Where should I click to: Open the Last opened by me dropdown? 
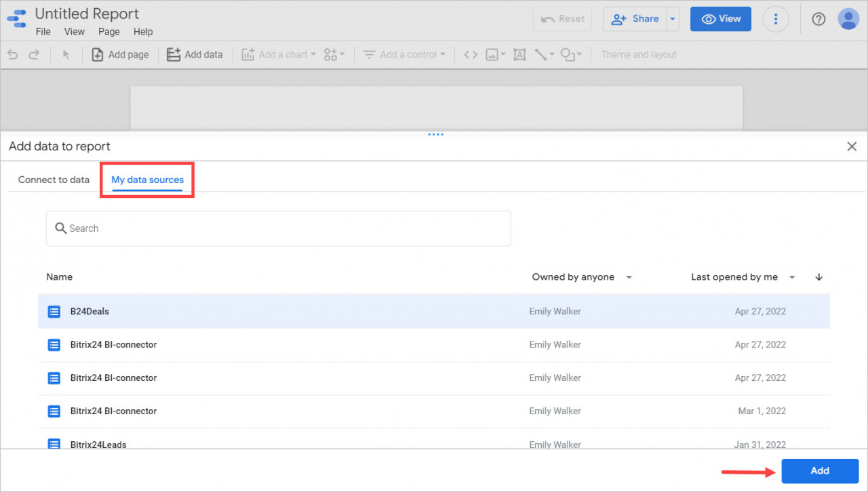pos(743,277)
